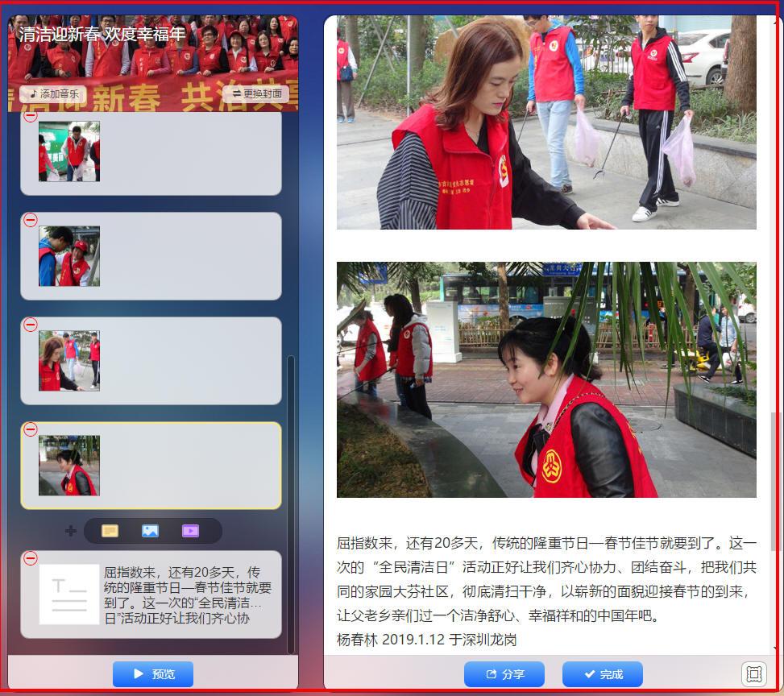Delete the highlighted fourth photo block

click(30, 429)
